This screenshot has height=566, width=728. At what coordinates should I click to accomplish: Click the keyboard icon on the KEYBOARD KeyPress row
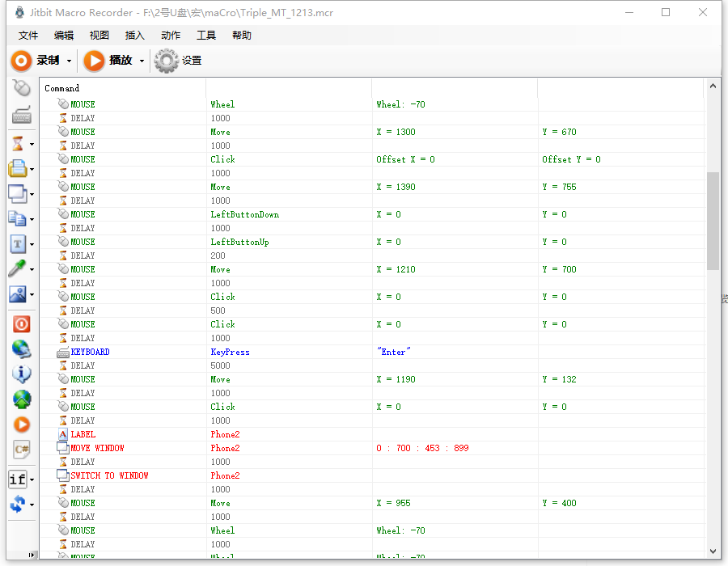click(62, 352)
